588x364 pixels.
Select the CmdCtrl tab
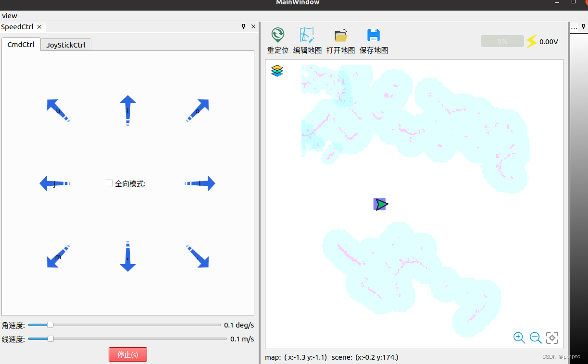21,44
